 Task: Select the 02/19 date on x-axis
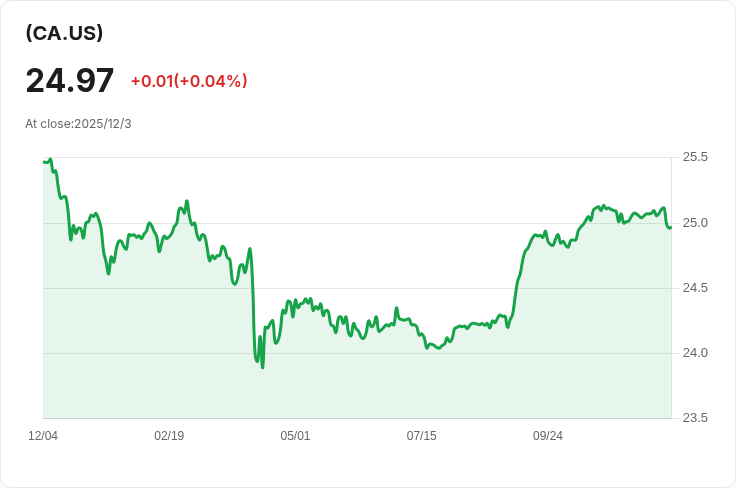(x=169, y=436)
